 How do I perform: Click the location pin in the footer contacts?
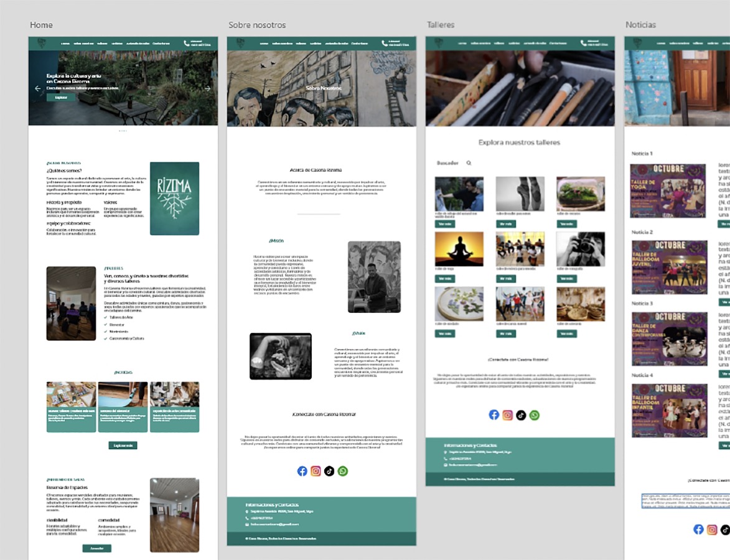coord(446,452)
